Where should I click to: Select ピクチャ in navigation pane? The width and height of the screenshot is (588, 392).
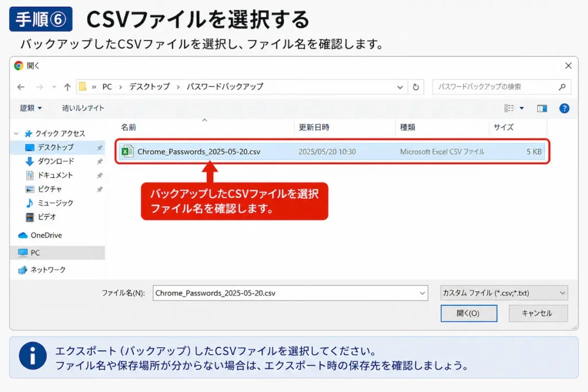tap(49, 189)
